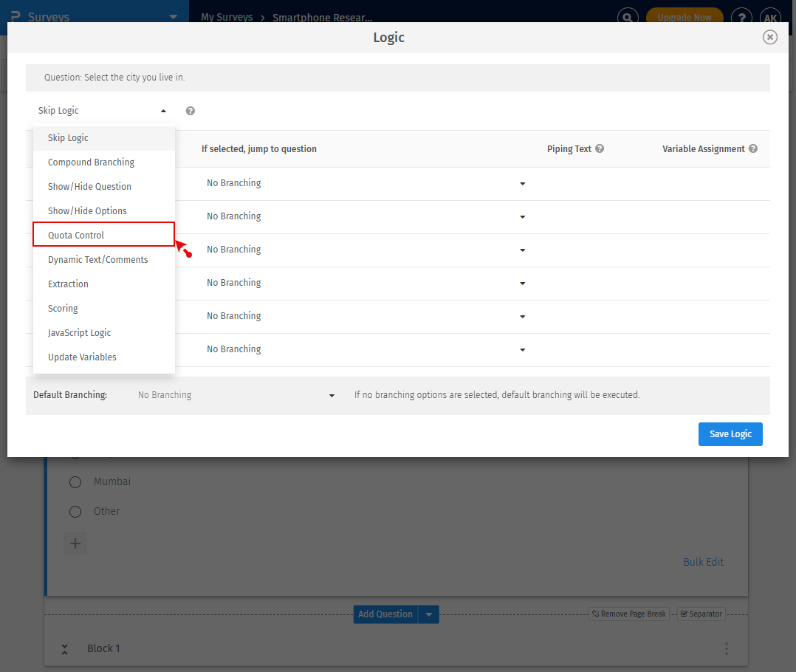The width and height of the screenshot is (796, 672).
Task: Open sixth No Branching dropdown
Action: coord(366,350)
